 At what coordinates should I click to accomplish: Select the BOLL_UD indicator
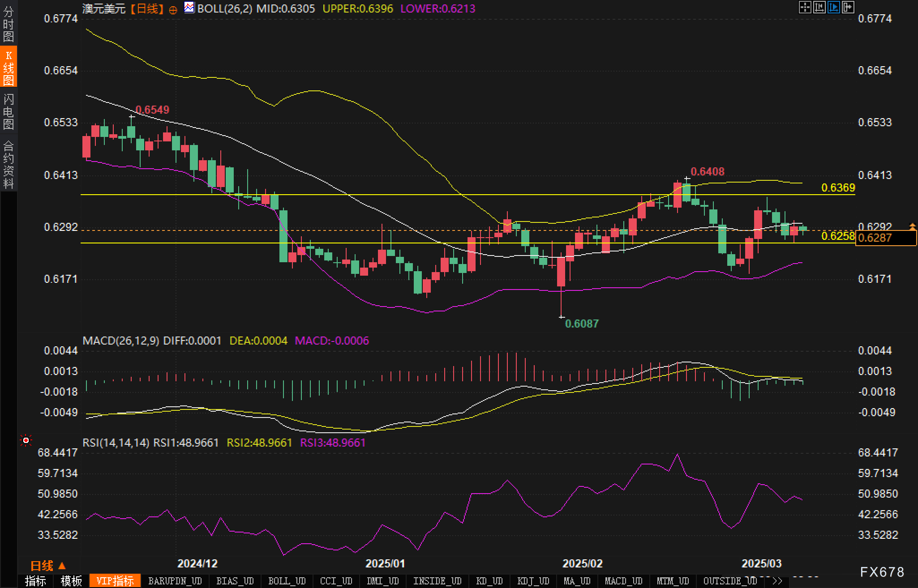tap(287, 581)
